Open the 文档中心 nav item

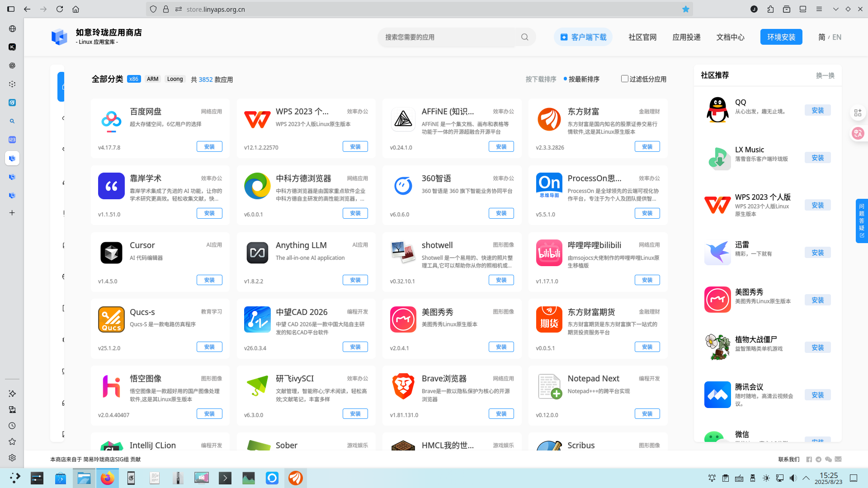pyautogui.click(x=730, y=37)
